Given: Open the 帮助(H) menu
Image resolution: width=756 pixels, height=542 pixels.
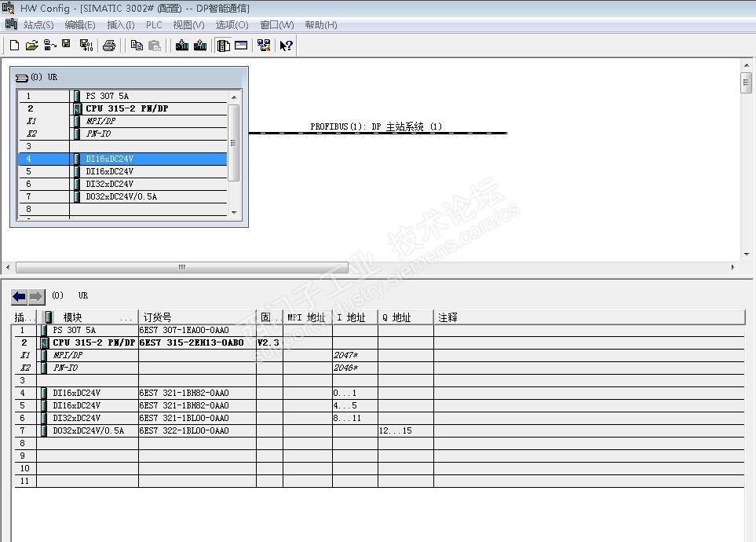Looking at the screenshot, I should (x=320, y=24).
